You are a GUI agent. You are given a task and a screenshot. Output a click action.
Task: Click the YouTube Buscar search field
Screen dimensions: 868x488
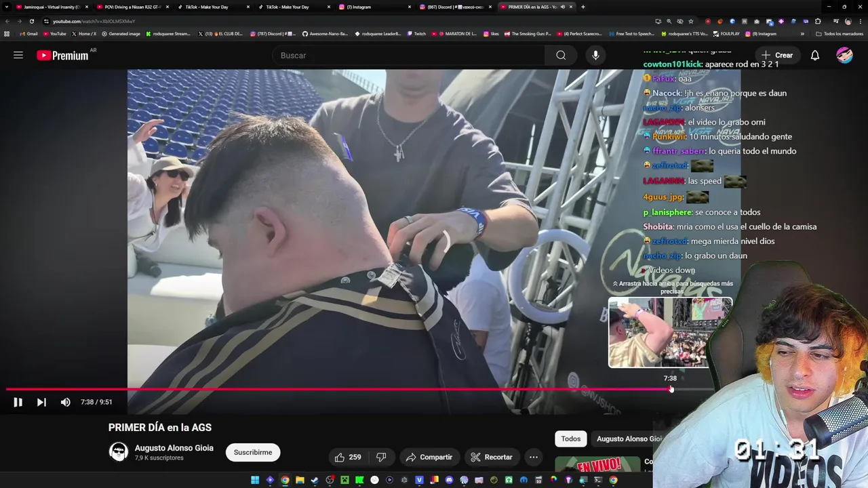(x=408, y=56)
